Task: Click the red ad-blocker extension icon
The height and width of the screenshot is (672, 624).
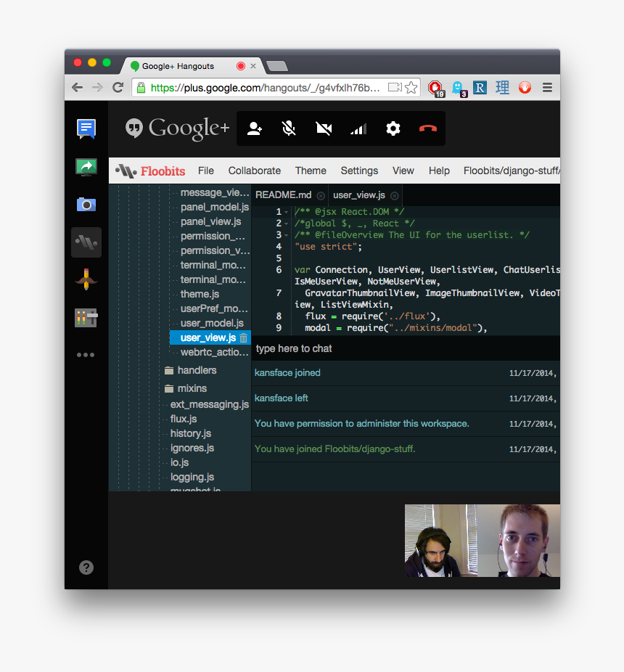Action: pyautogui.click(x=436, y=89)
